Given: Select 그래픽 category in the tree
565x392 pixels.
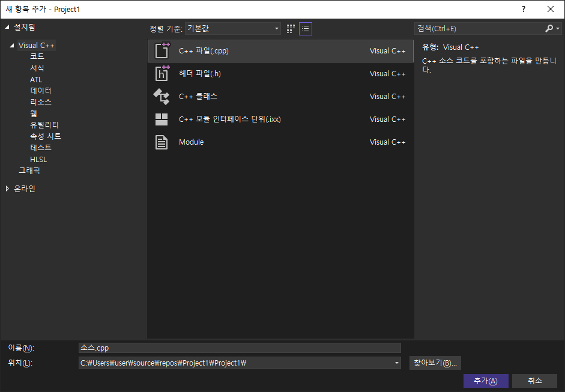Looking at the screenshot, I should [29, 170].
